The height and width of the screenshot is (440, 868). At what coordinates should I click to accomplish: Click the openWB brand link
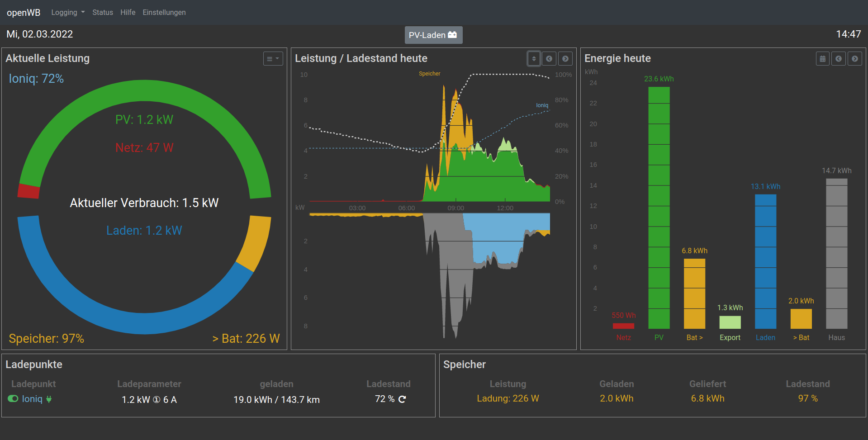(x=24, y=12)
